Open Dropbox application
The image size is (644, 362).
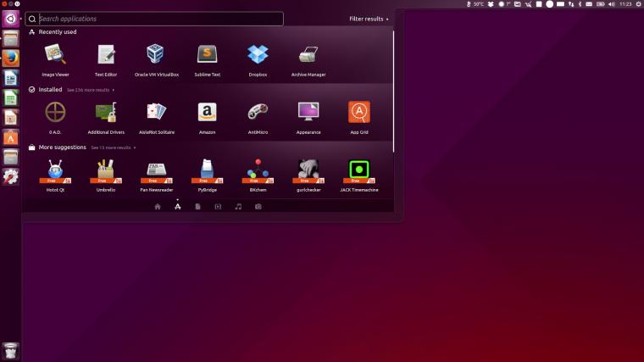258,60
